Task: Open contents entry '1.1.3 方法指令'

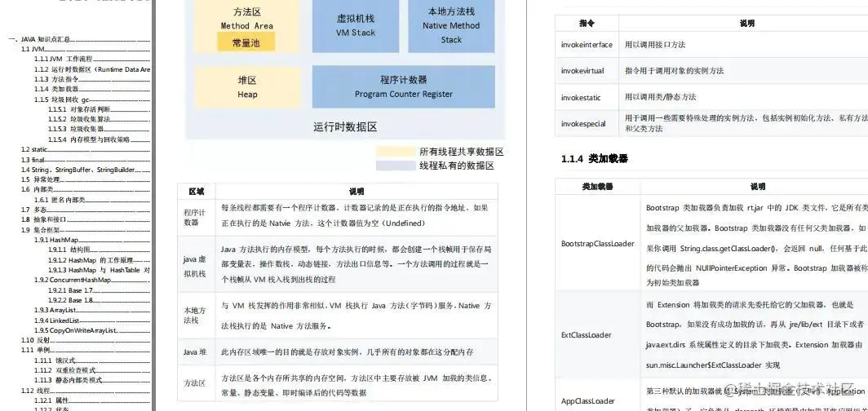Action: (x=92, y=79)
